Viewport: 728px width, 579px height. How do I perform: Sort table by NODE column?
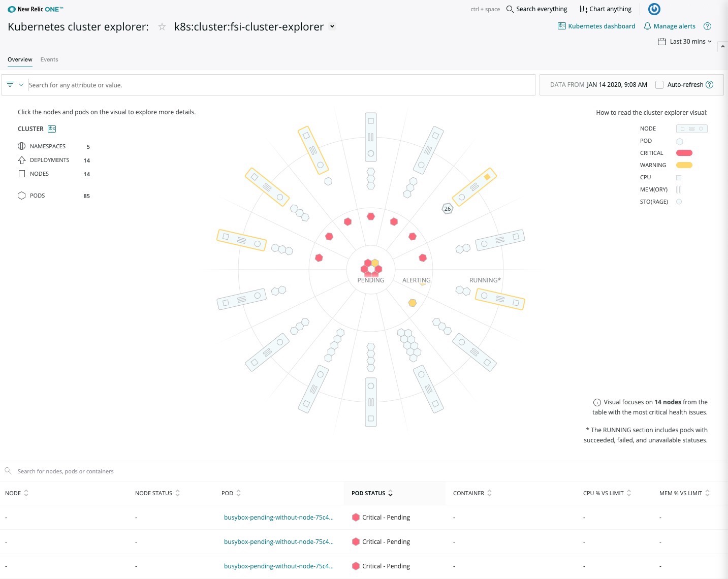(x=17, y=493)
